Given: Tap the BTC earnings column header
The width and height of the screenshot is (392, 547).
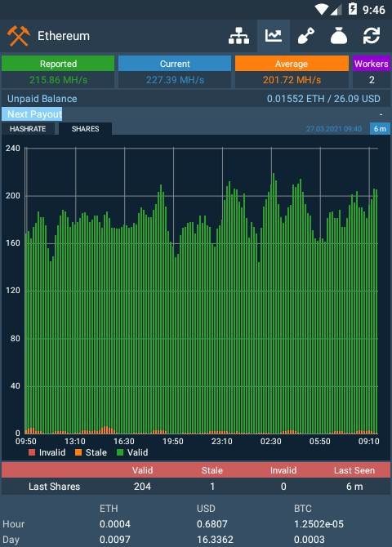Looking at the screenshot, I should tap(303, 509).
